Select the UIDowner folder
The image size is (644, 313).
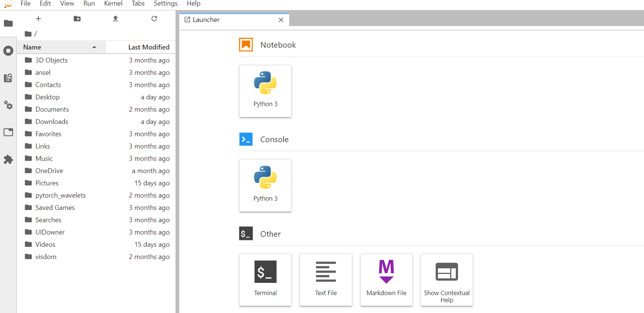[96, 232]
